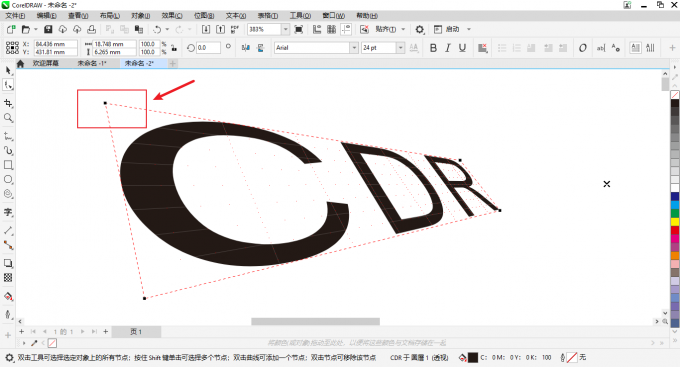The height and width of the screenshot is (367, 680).
Task: Switch to the 未命名 -1 document tab
Action: point(92,63)
